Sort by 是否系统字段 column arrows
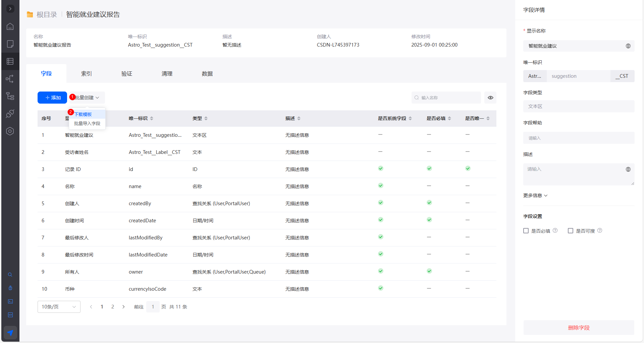Screen dimensions: 644x343 (410, 118)
